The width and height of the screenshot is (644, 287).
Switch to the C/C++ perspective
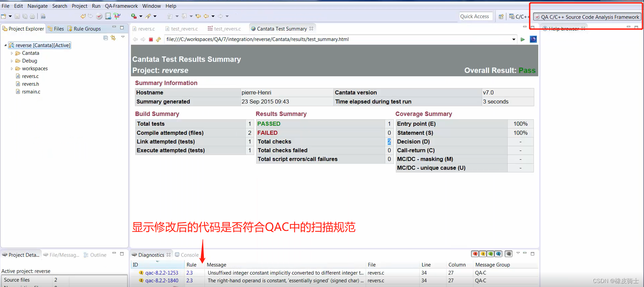tap(519, 16)
